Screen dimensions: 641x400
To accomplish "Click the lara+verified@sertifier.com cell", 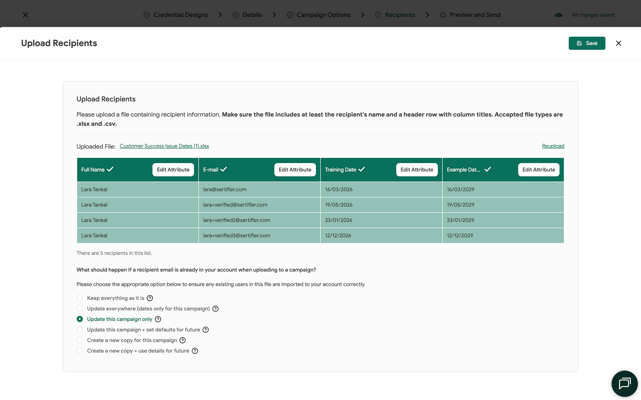I will click(x=260, y=205).
